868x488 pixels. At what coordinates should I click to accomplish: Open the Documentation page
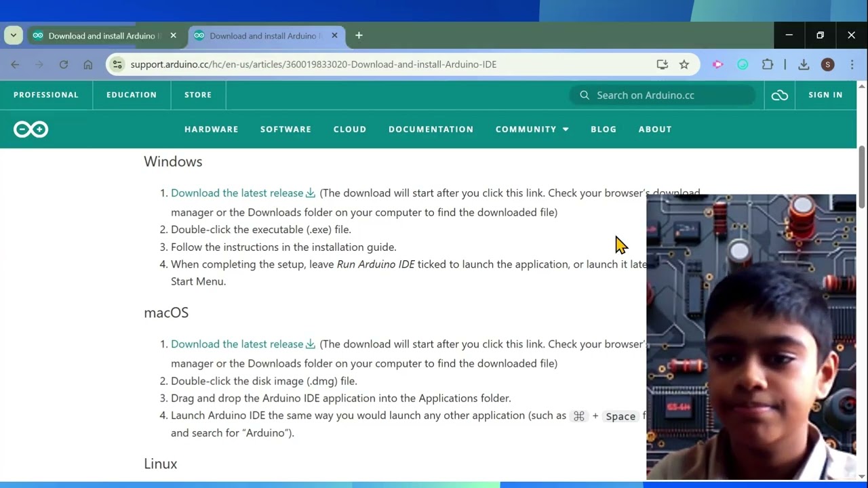pyautogui.click(x=431, y=129)
